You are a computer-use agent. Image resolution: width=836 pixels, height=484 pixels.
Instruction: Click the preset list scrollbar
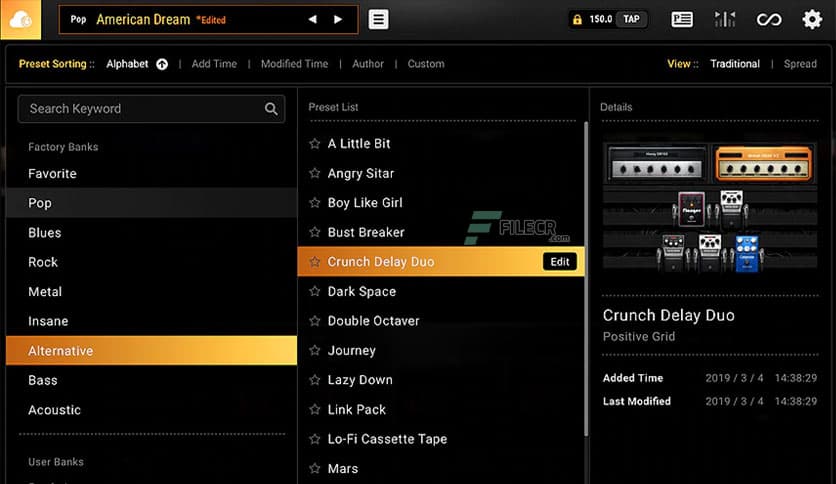586,279
